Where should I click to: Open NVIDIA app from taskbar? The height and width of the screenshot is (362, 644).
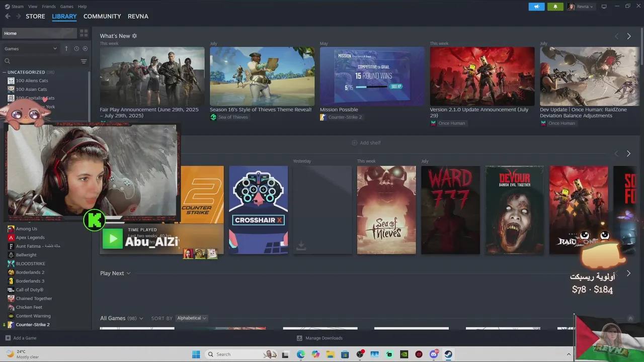point(404,354)
